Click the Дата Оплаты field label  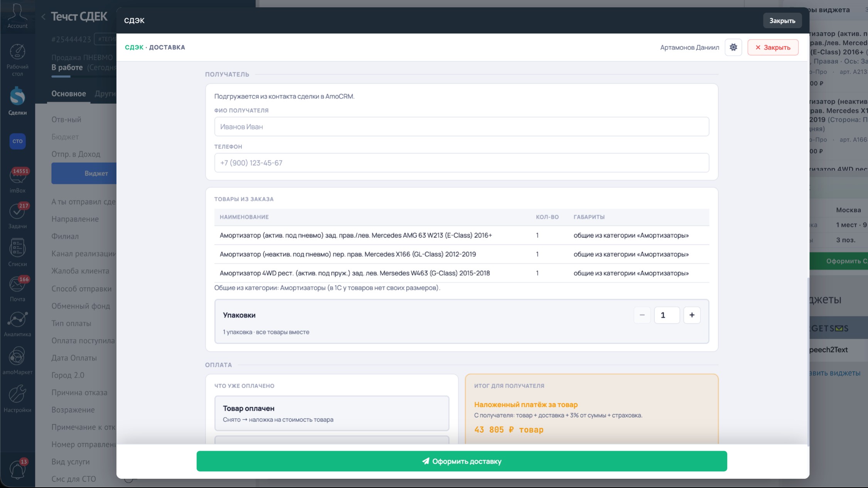[x=74, y=358]
